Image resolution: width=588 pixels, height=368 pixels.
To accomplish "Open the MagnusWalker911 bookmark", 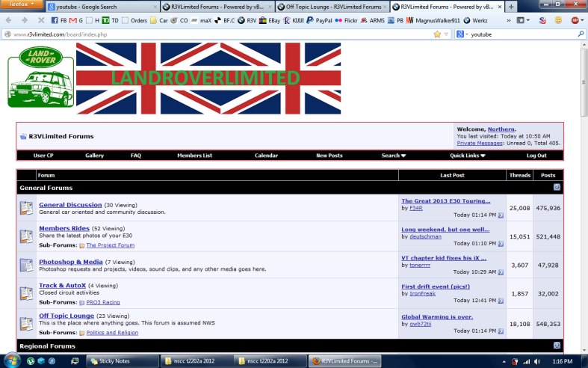I will [433, 20].
